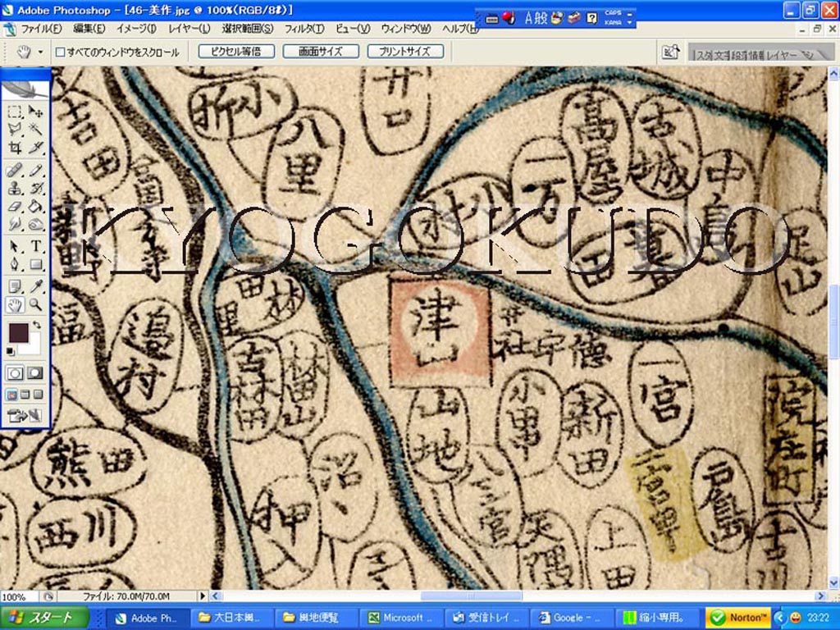Click the Adobe feather logo at toolbox top
This screenshot has width=840, height=630.
[x=25, y=89]
